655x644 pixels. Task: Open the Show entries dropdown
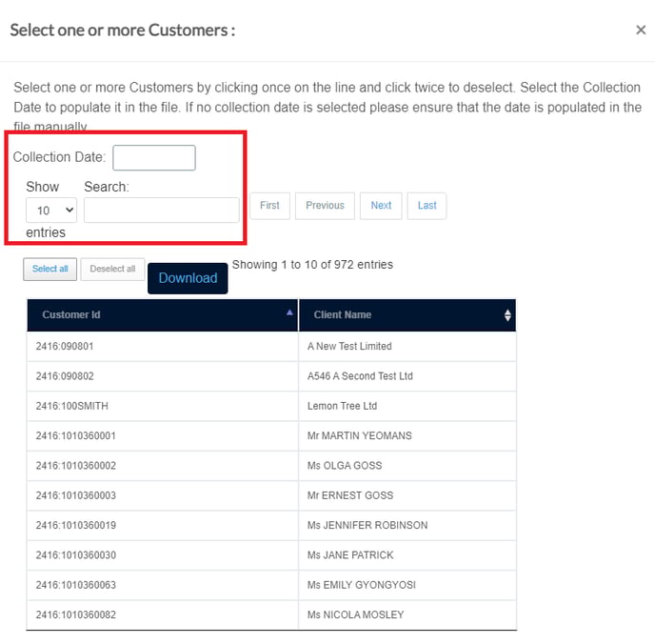[x=51, y=211]
